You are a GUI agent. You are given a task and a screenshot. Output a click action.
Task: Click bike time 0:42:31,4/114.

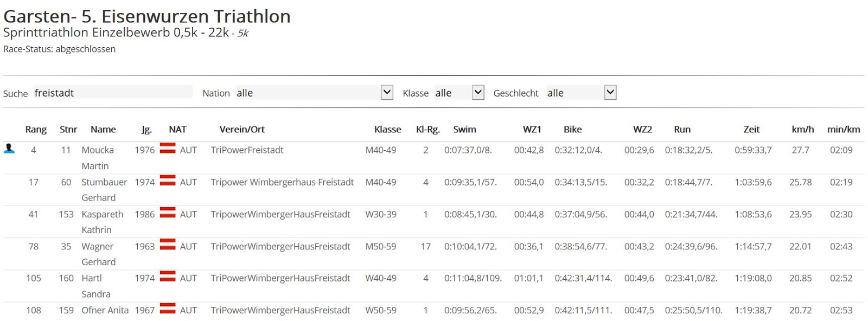[x=583, y=278]
